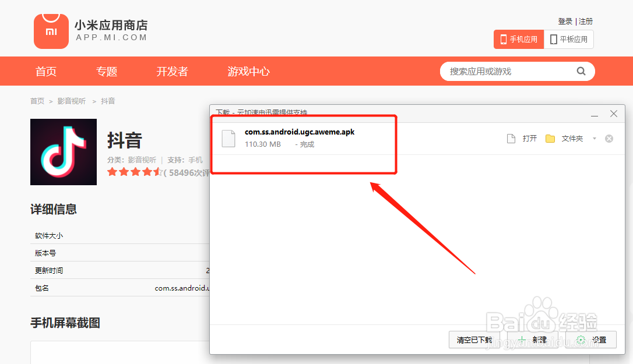Click the APP.MI.COM store title text
633x364 pixels.
(x=111, y=37)
